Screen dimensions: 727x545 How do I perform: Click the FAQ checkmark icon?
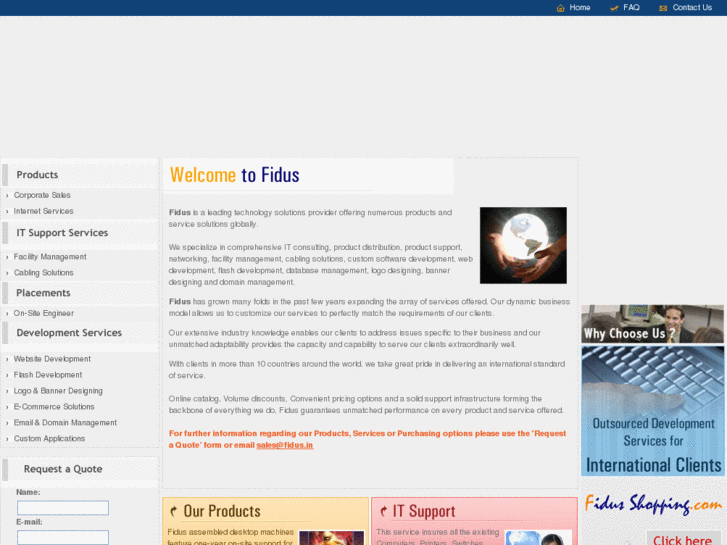pos(614,8)
